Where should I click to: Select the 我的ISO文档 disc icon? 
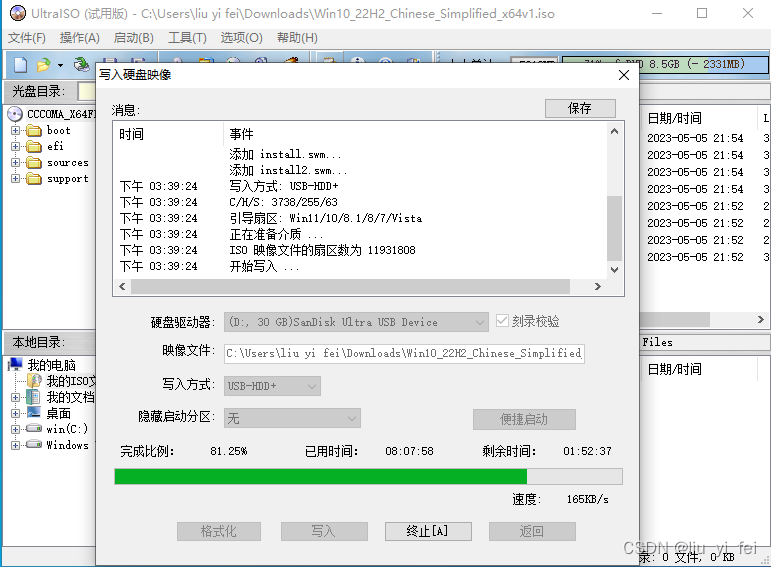34,381
